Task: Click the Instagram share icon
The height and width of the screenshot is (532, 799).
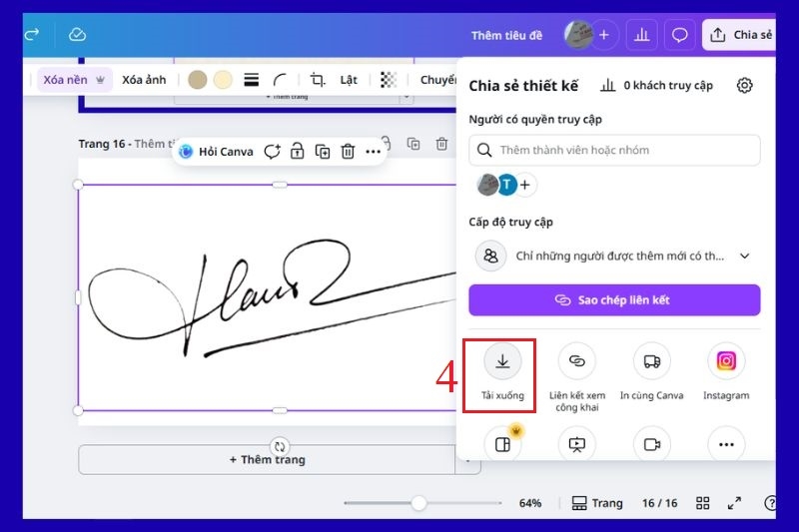Action: click(x=726, y=361)
